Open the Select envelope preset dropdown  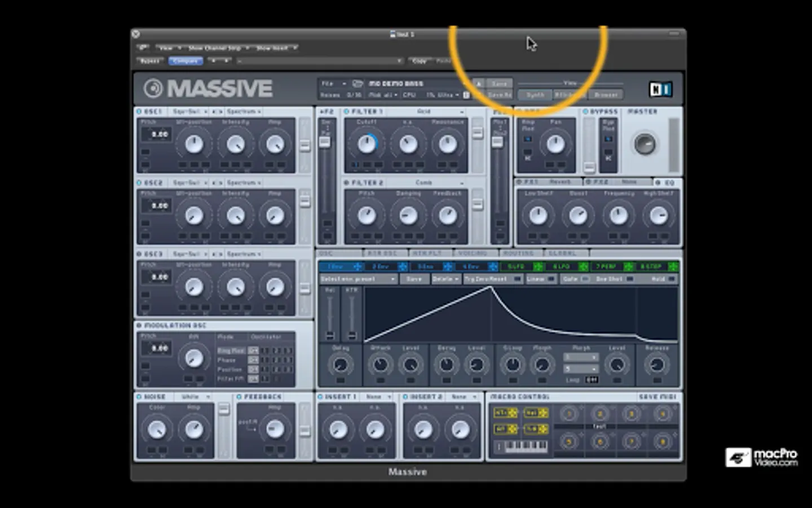359,279
